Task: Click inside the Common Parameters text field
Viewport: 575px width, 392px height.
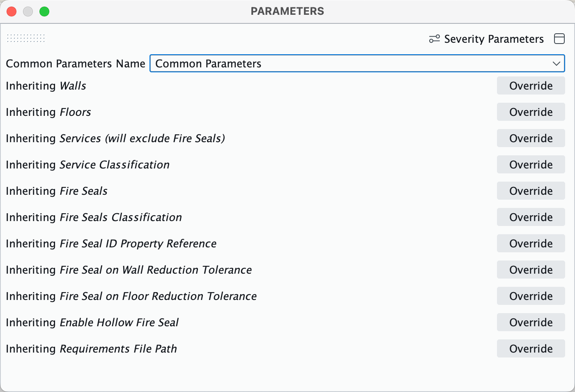Action: coord(287,64)
